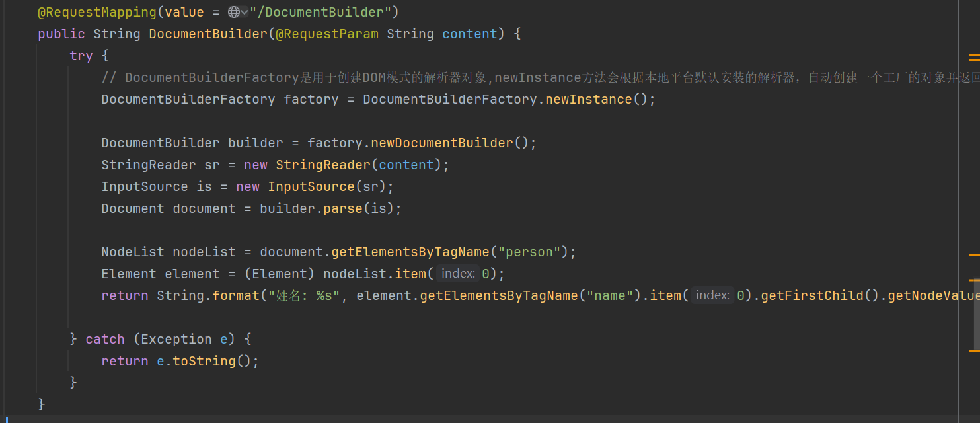Screen dimensions: 980x423
Task: Click the globe URL icon before "/DocumentBuilder"
Action: [x=234, y=12]
